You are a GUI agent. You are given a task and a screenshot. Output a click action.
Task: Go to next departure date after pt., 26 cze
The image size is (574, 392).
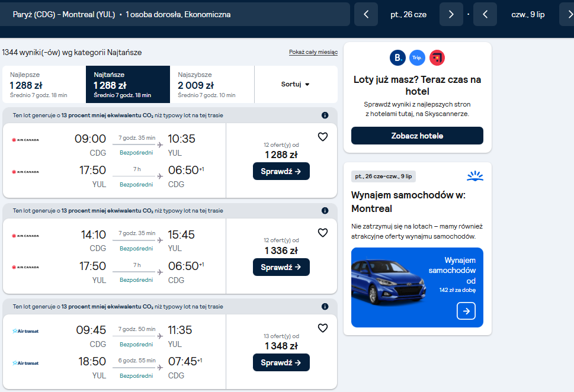point(451,14)
